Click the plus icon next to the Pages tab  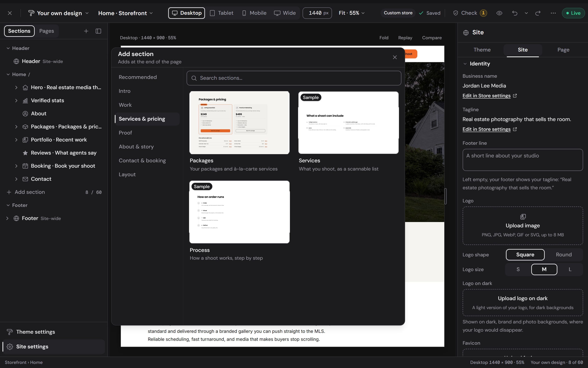(86, 31)
